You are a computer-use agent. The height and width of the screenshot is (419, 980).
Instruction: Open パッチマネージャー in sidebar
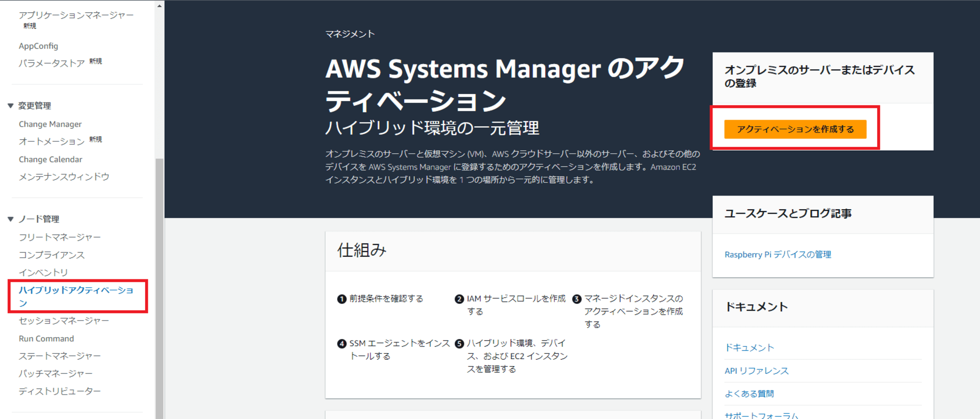pyautogui.click(x=55, y=374)
